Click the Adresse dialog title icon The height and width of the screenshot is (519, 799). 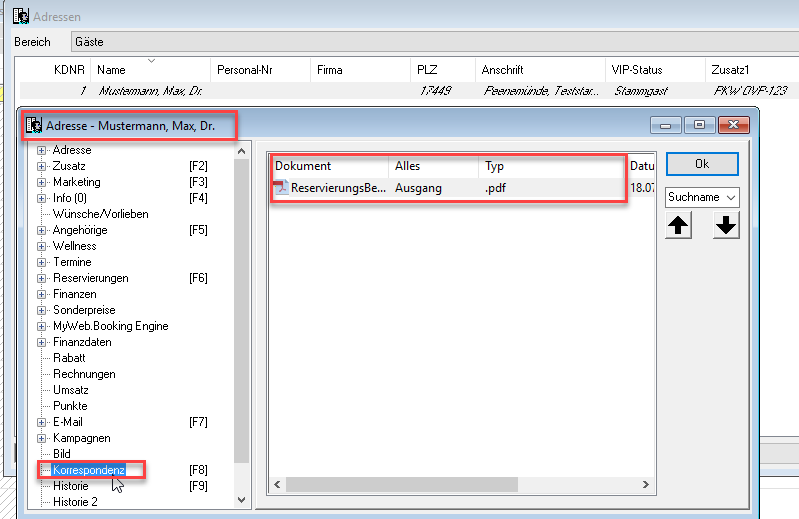34,125
